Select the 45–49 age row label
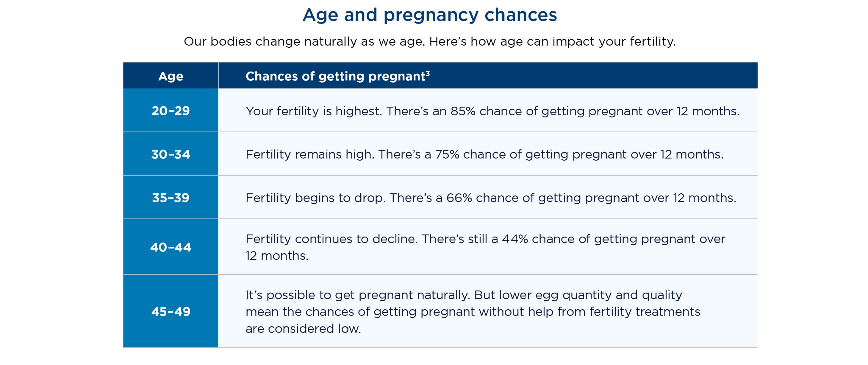 point(171,311)
